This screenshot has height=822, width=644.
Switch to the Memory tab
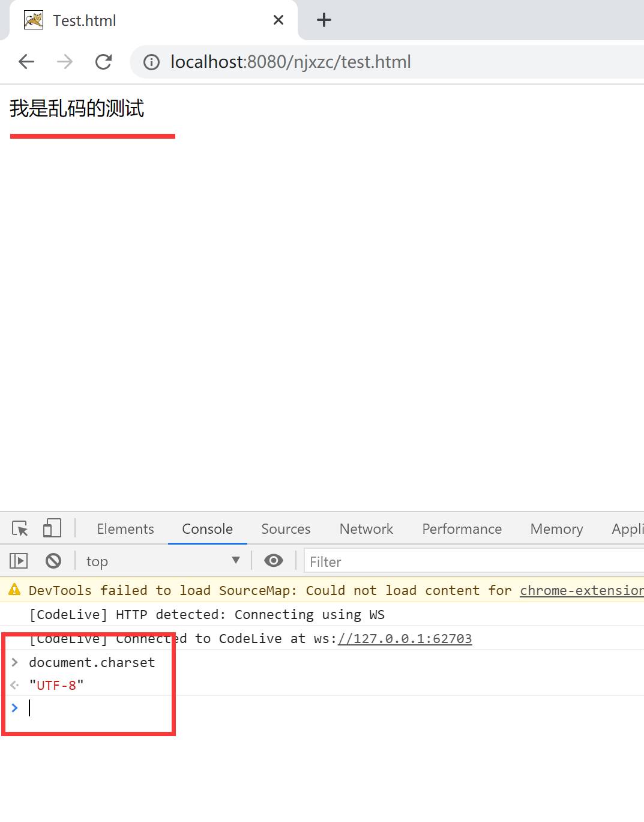click(556, 528)
